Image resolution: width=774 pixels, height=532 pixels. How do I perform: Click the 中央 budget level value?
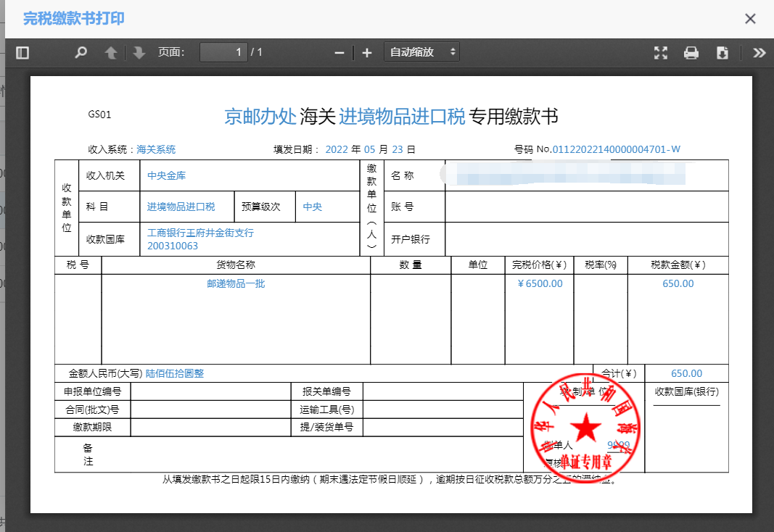click(313, 207)
